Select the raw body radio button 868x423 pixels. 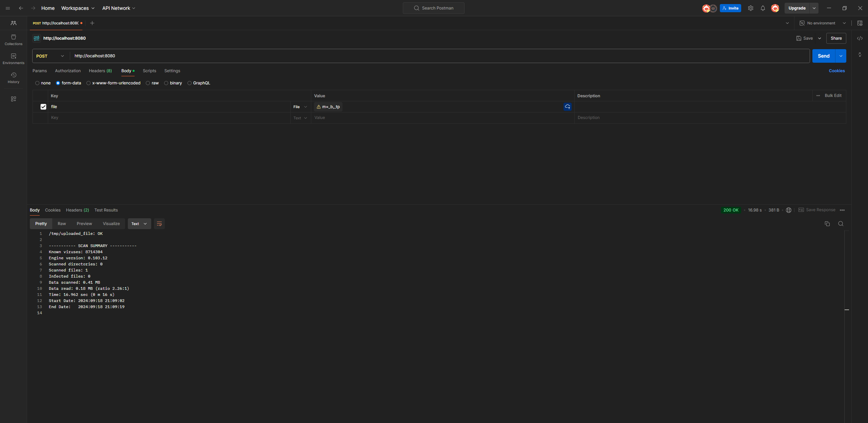(148, 83)
